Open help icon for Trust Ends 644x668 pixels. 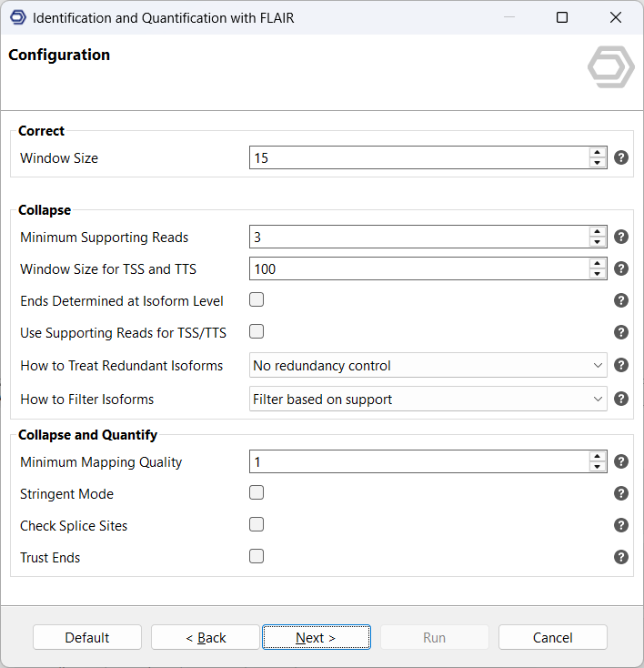621,557
